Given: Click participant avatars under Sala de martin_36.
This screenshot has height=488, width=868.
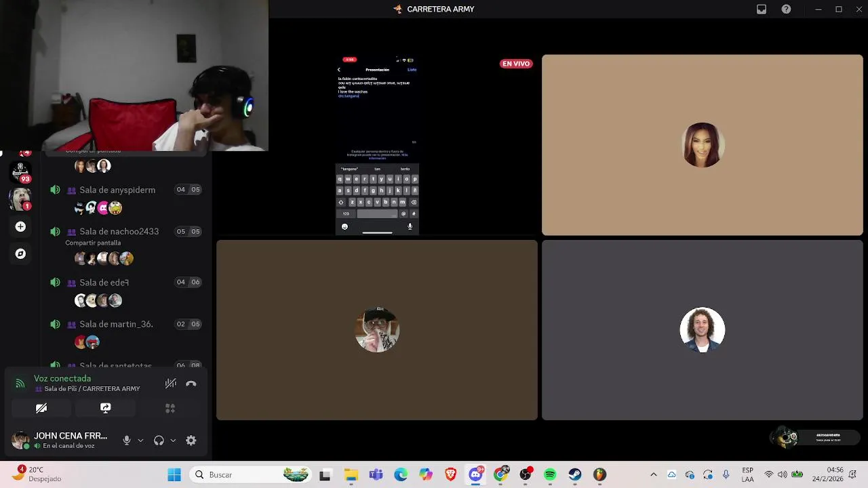Looking at the screenshot, I should (x=87, y=342).
